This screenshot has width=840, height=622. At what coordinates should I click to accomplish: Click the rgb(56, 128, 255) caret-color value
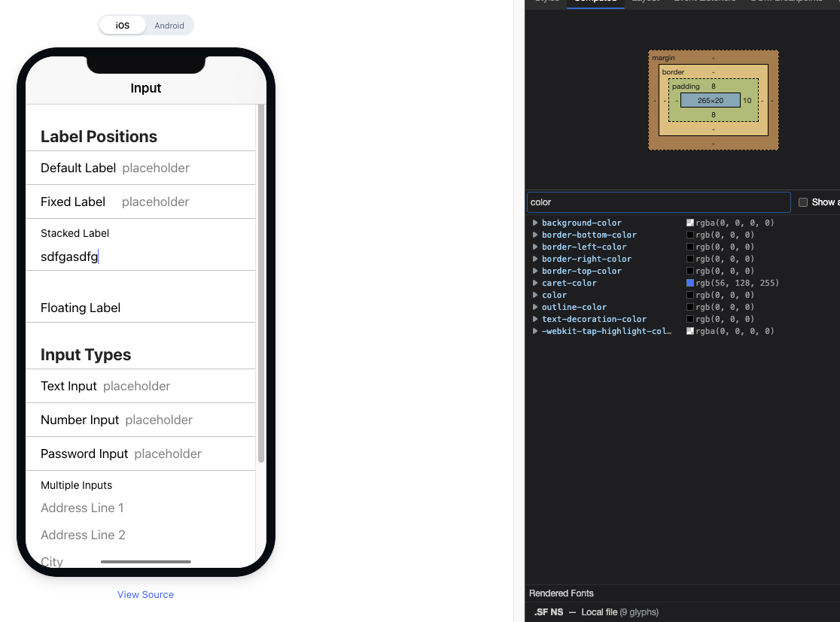(x=737, y=283)
